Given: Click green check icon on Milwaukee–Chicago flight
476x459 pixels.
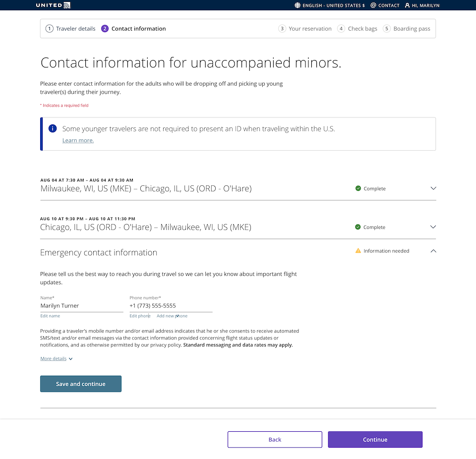Looking at the screenshot, I should pyautogui.click(x=358, y=188).
